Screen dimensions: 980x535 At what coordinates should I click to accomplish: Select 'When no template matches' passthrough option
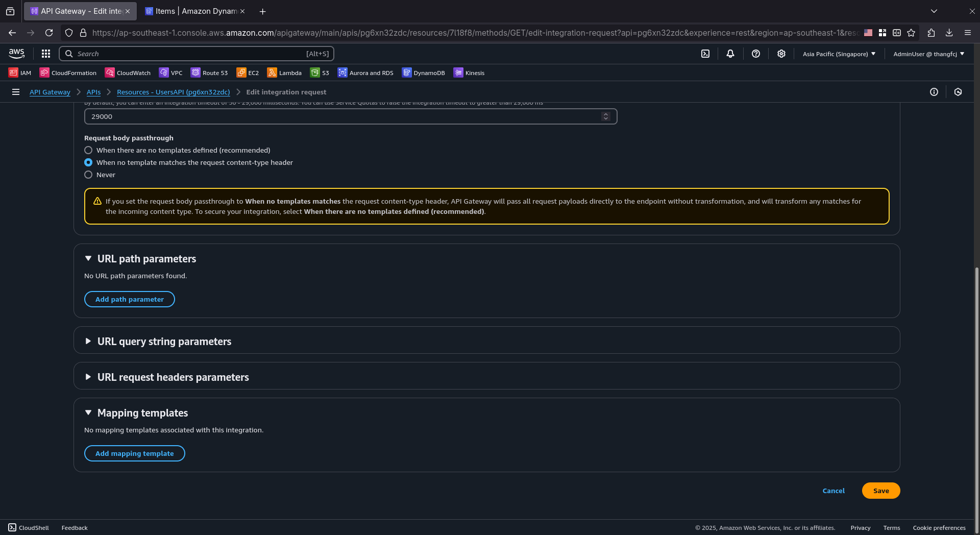[88, 162]
